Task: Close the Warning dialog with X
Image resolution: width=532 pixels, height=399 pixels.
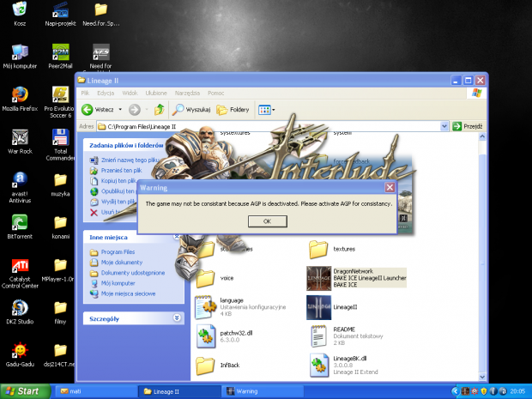Action: point(390,187)
